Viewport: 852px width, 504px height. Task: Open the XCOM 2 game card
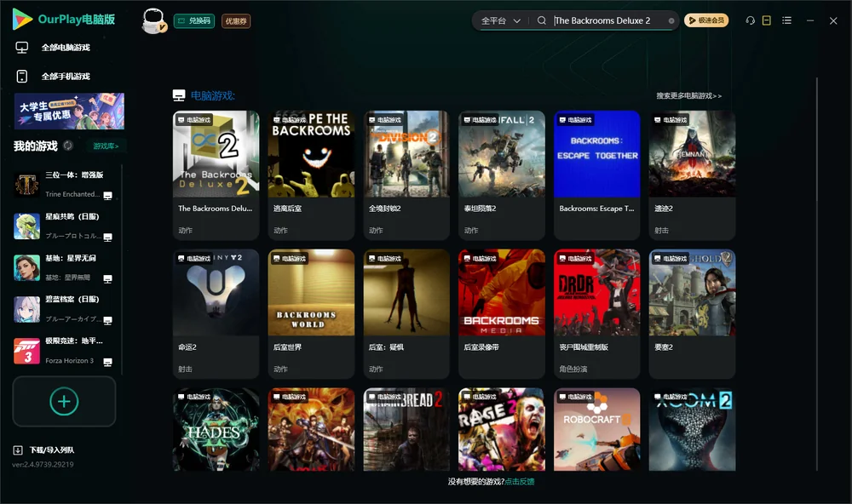coord(692,429)
